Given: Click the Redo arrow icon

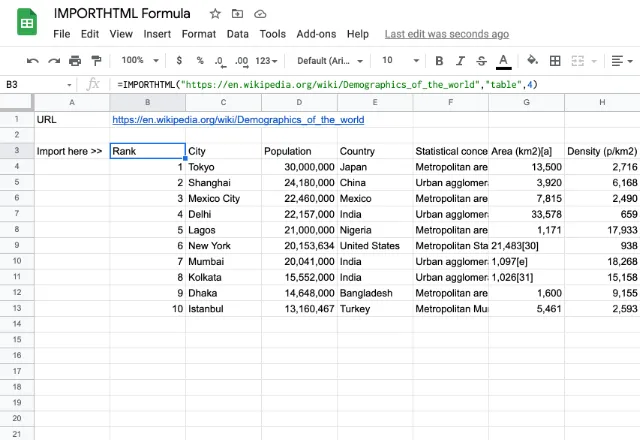Looking at the screenshot, I should (x=54, y=61).
